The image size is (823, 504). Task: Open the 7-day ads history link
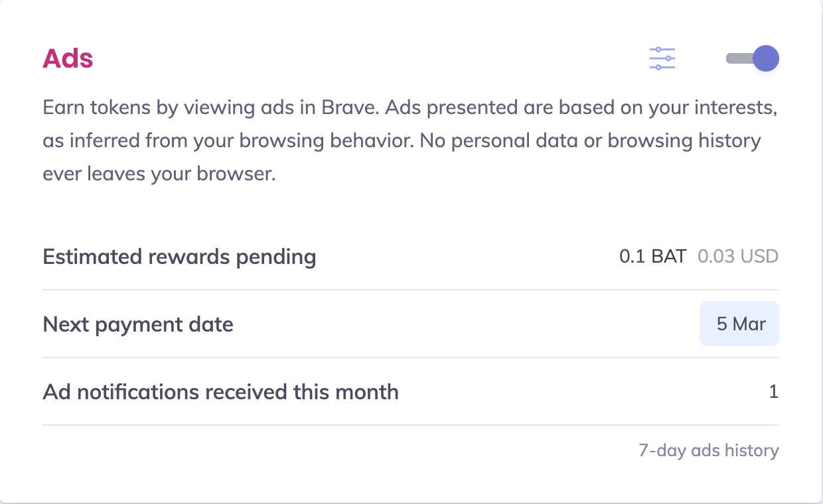[x=708, y=451]
